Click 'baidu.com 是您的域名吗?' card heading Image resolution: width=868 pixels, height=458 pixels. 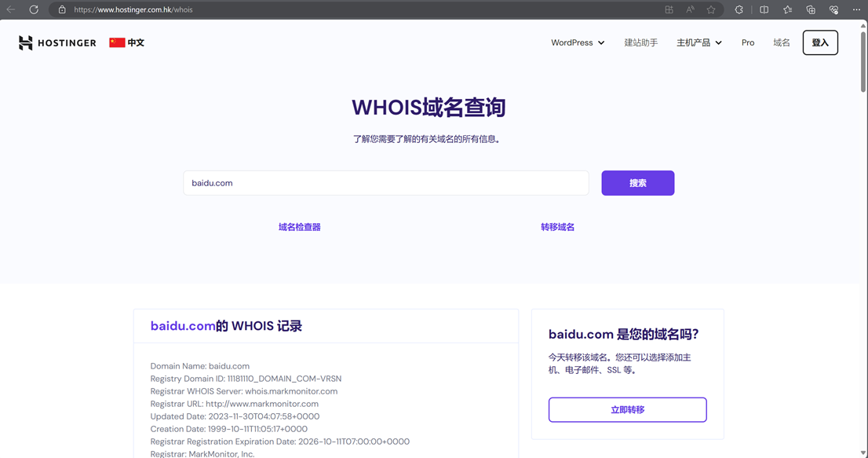click(624, 335)
